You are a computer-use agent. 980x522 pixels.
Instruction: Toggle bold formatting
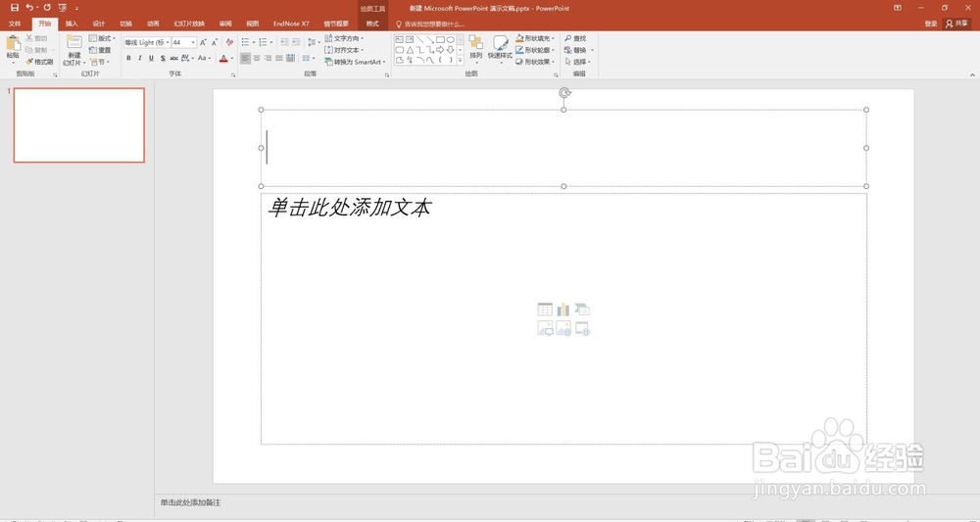point(128,58)
